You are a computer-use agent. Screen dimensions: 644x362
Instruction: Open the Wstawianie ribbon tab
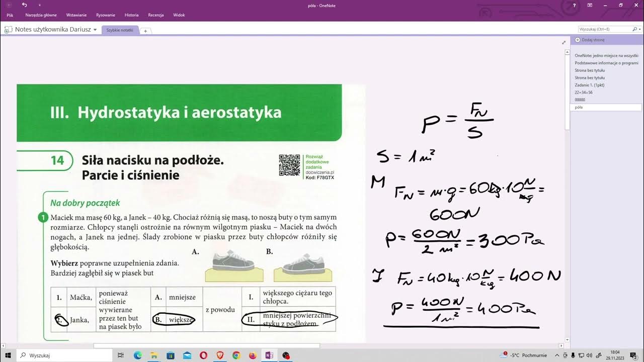click(x=75, y=15)
